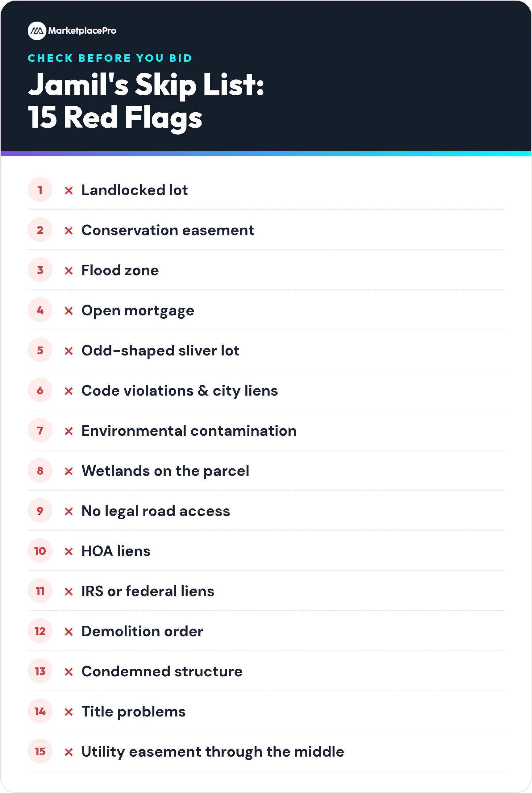Click the X icon for HOA liens

[69, 551]
